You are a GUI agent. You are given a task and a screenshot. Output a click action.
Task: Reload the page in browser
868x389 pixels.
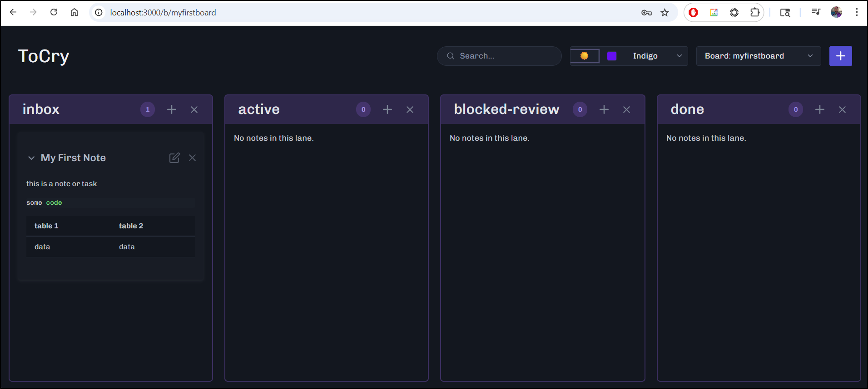pyautogui.click(x=54, y=12)
